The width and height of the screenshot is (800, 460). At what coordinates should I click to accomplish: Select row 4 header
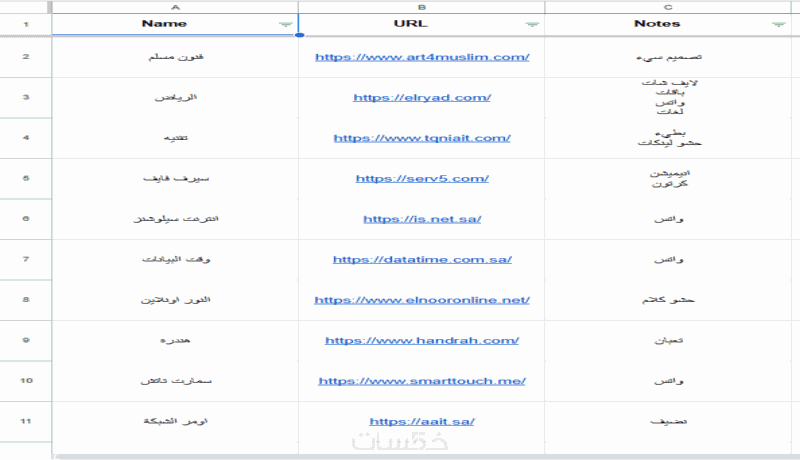point(26,138)
